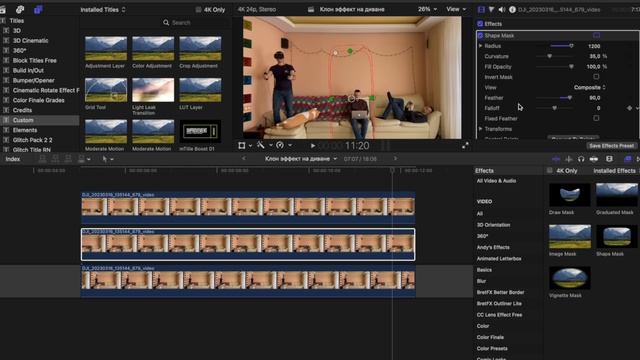The height and width of the screenshot is (360, 640).
Task: Add a keyframe for Falloff
Action: click(629, 108)
